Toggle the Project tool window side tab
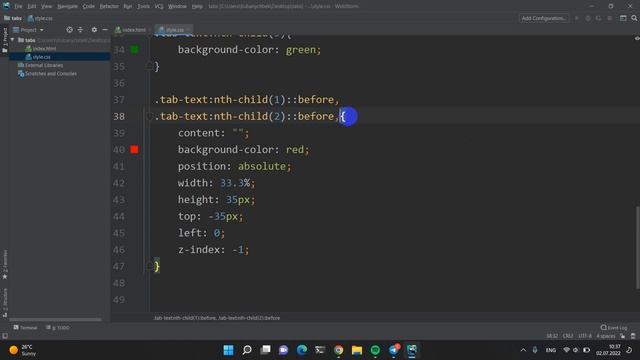Viewport: 640px width, 360px height. 5,40
